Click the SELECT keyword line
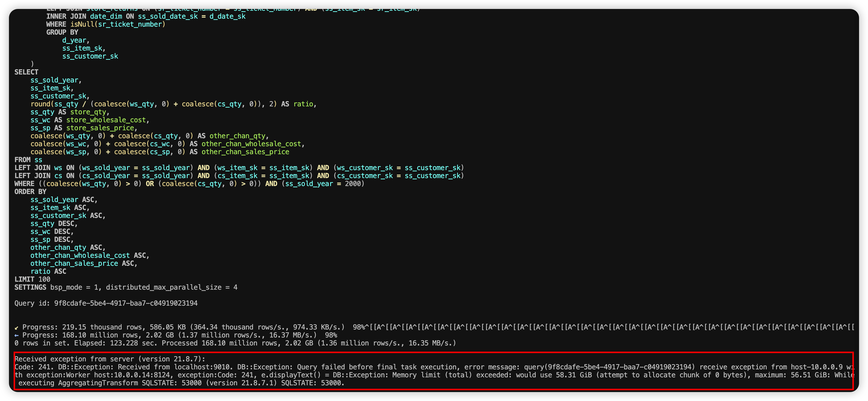This screenshot has height=401, width=868. coord(26,72)
